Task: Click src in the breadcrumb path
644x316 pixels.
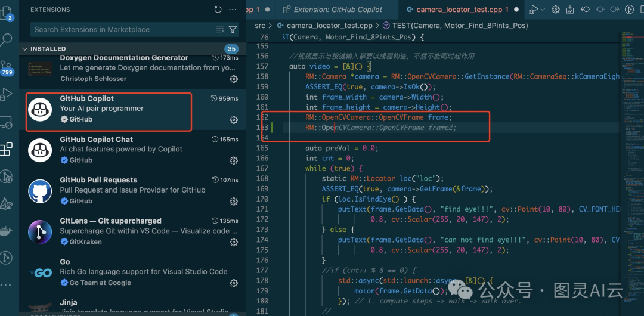Action: (260, 26)
